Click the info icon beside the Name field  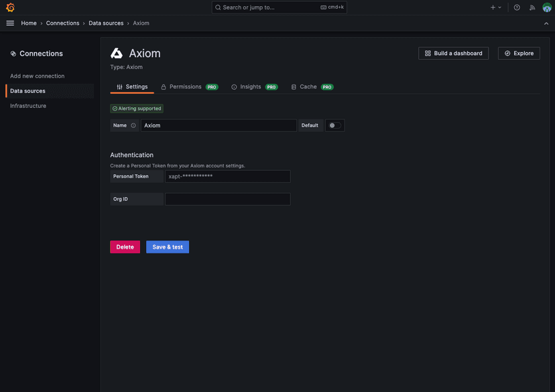click(133, 125)
